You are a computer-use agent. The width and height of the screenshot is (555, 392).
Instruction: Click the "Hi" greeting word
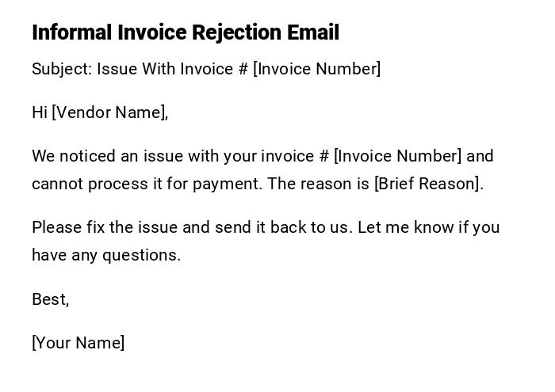tap(40, 112)
